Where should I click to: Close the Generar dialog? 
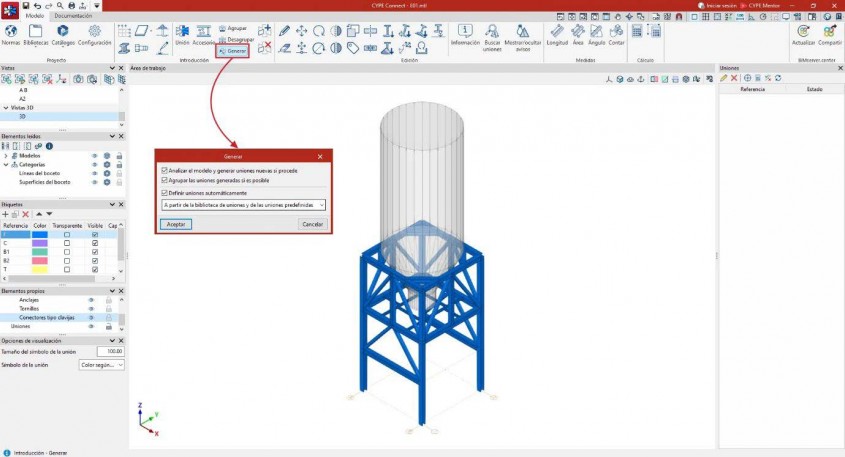click(x=320, y=156)
